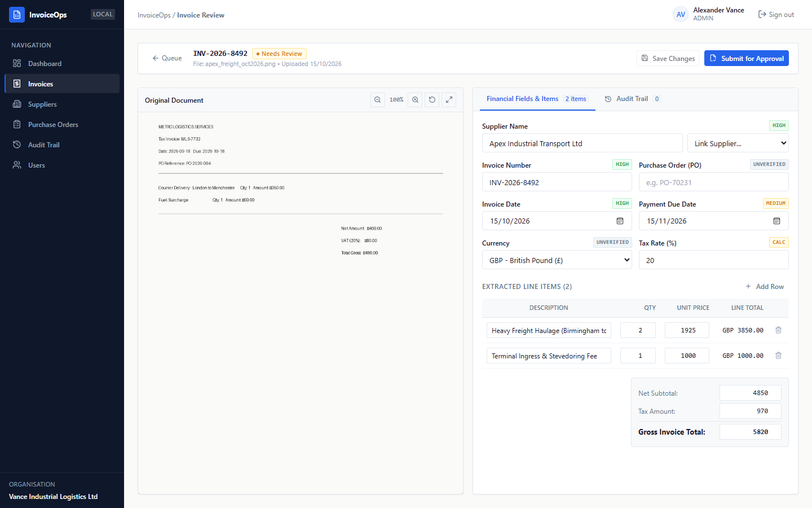Select Invoices in navigation

(x=62, y=84)
